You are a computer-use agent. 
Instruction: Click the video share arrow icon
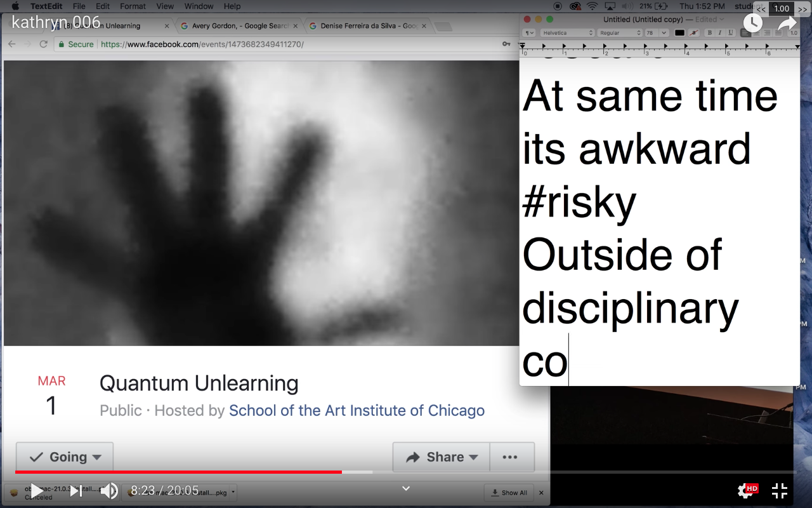[x=787, y=24]
